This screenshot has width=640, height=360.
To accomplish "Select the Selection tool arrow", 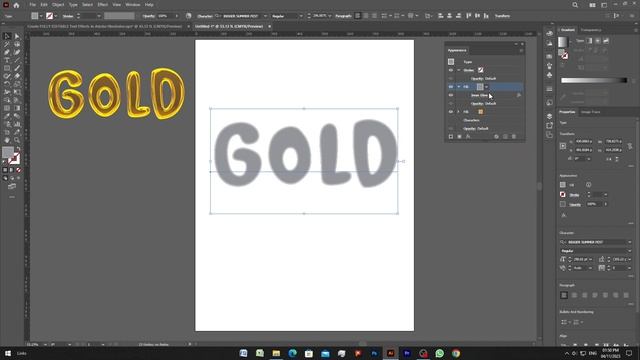I will (x=7, y=36).
